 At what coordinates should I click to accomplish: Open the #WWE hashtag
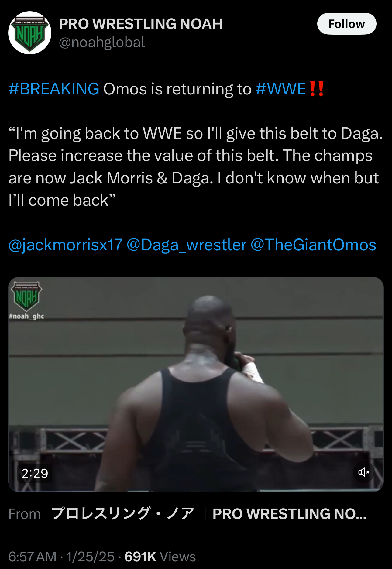pos(281,89)
